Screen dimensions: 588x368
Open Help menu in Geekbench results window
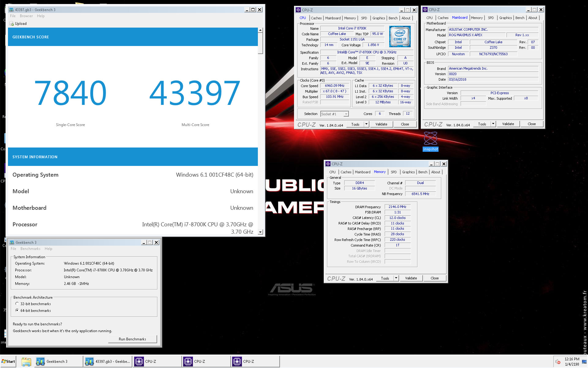point(41,16)
